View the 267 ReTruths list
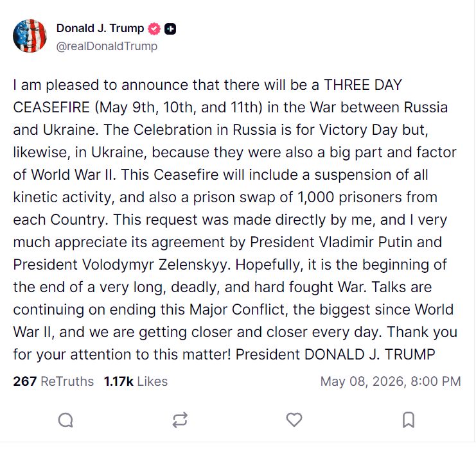 [53, 381]
